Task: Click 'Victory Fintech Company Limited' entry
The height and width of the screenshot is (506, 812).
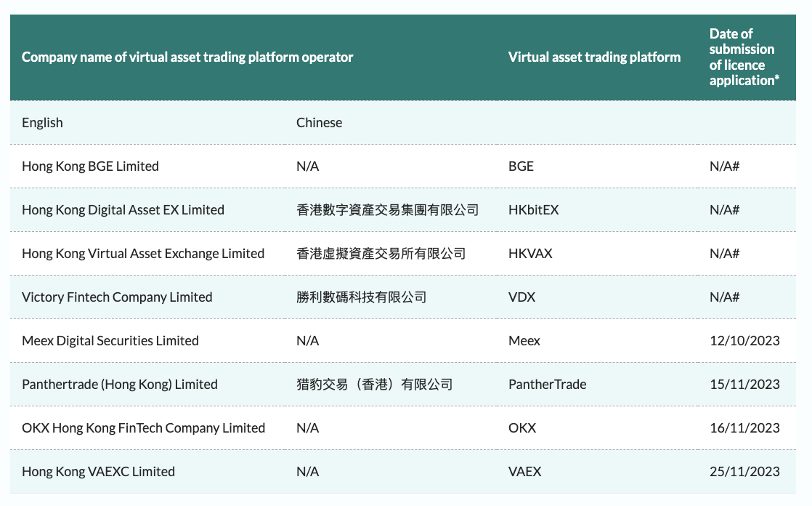Action: [x=117, y=297]
